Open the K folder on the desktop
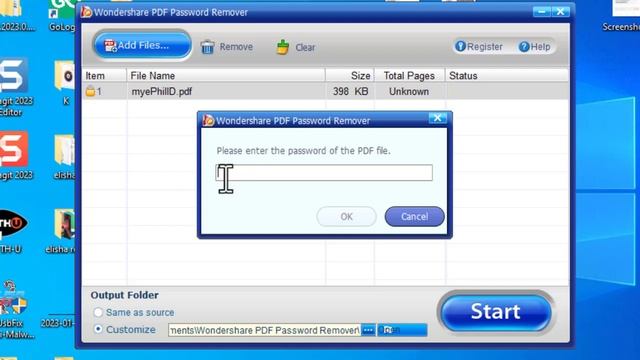The height and width of the screenshot is (360, 640). tap(65, 82)
